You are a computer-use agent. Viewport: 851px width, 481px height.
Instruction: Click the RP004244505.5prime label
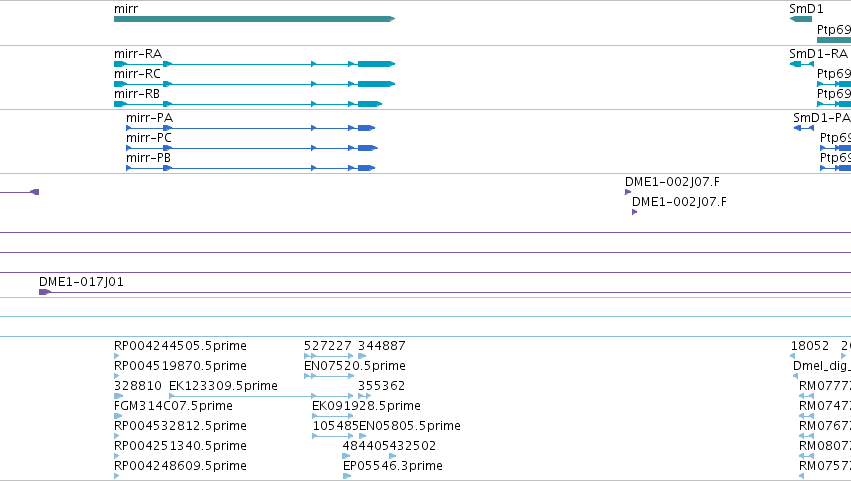180,346
